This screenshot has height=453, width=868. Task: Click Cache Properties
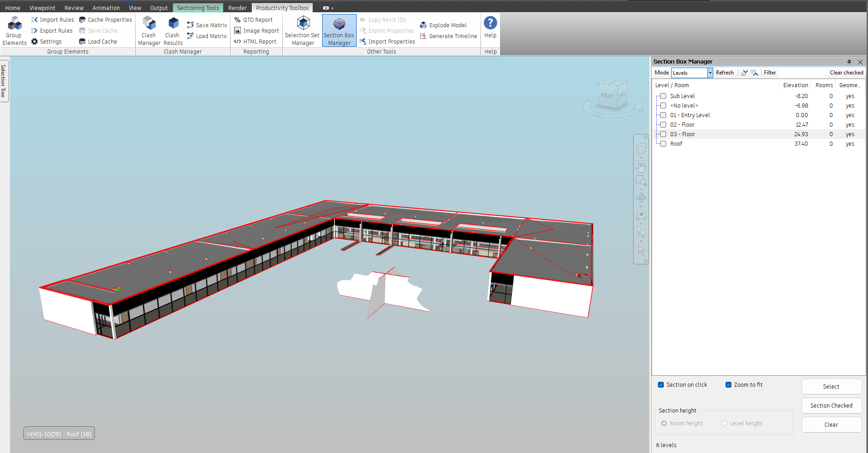(105, 20)
